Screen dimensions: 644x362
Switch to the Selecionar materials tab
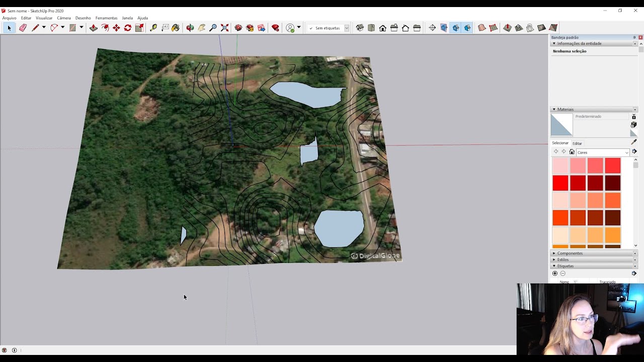click(x=560, y=143)
